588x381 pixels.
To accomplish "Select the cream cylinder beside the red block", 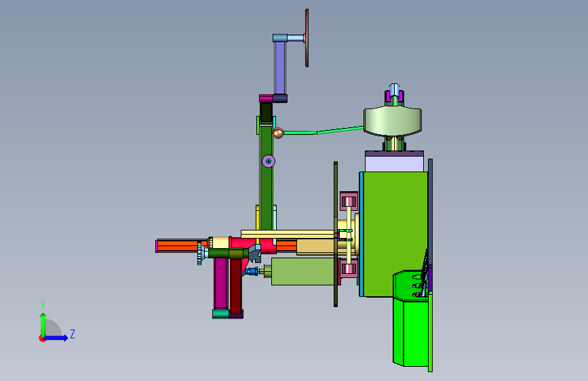I will pyautogui.click(x=220, y=243).
